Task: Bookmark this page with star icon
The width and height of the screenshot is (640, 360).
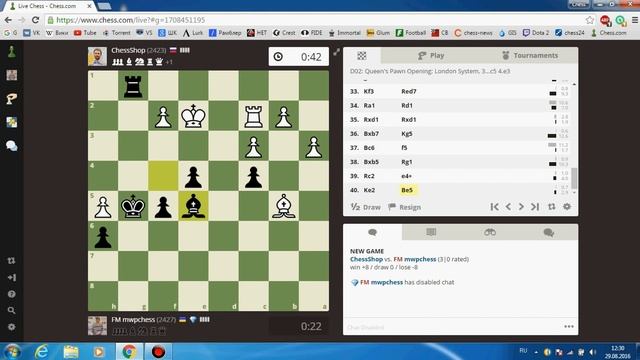Action: pyautogui.click(x=589, y=20)
